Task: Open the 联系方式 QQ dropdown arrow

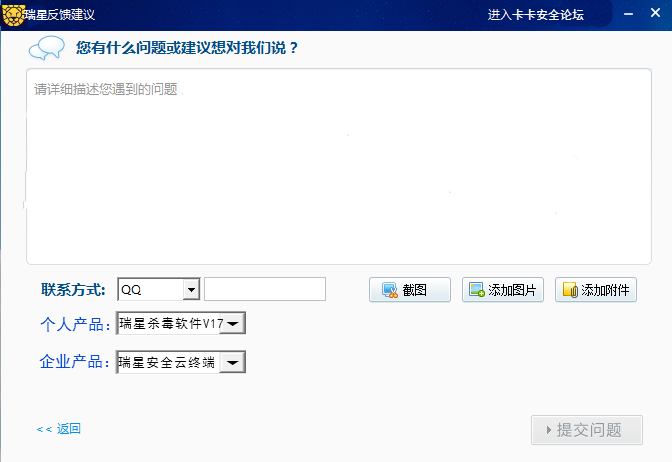Action: coord(191,290)
